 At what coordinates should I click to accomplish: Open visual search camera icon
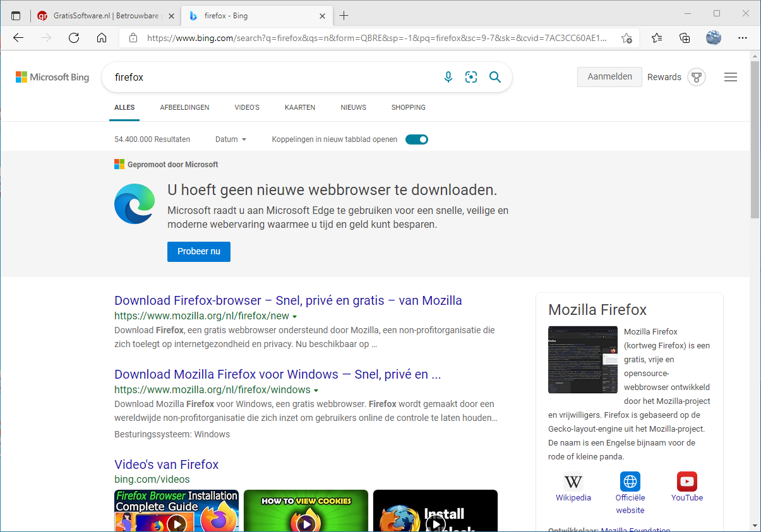pos(471,77)
